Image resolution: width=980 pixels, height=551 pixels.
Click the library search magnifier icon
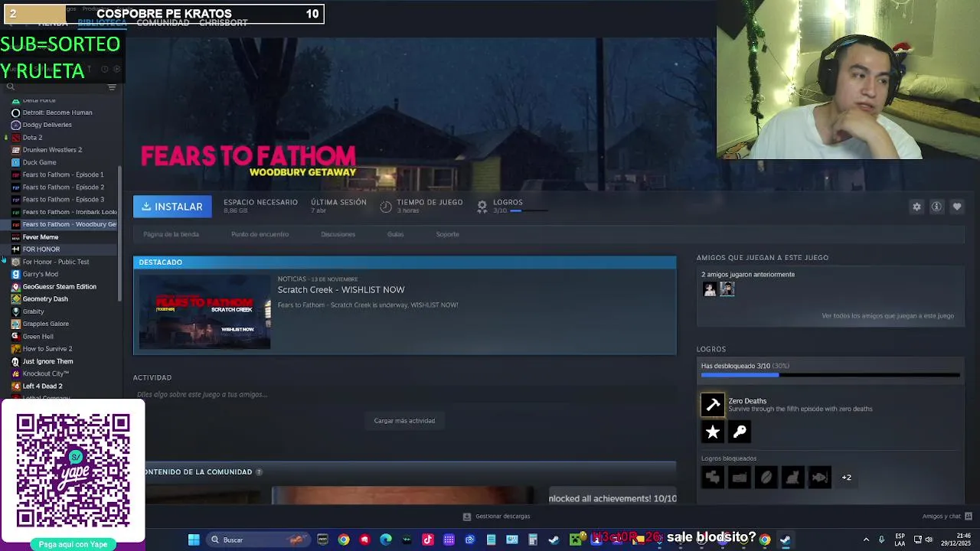pos(11,87)
